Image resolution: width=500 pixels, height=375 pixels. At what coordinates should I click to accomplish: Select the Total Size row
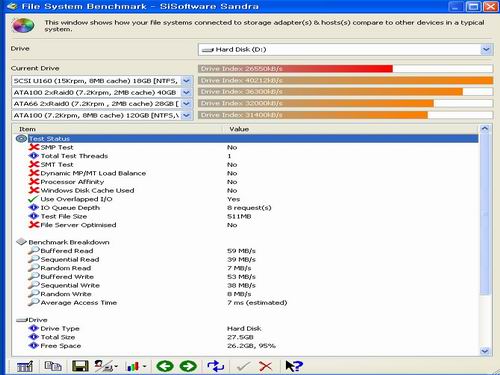point(247,337)
